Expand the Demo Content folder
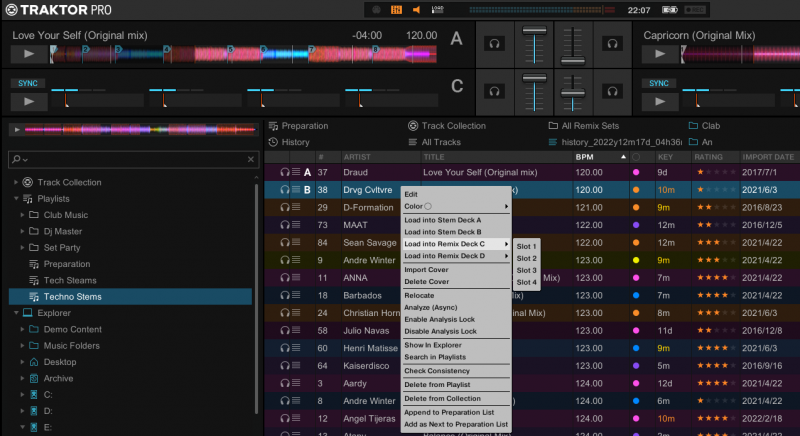800x436 pixels. 22,329
